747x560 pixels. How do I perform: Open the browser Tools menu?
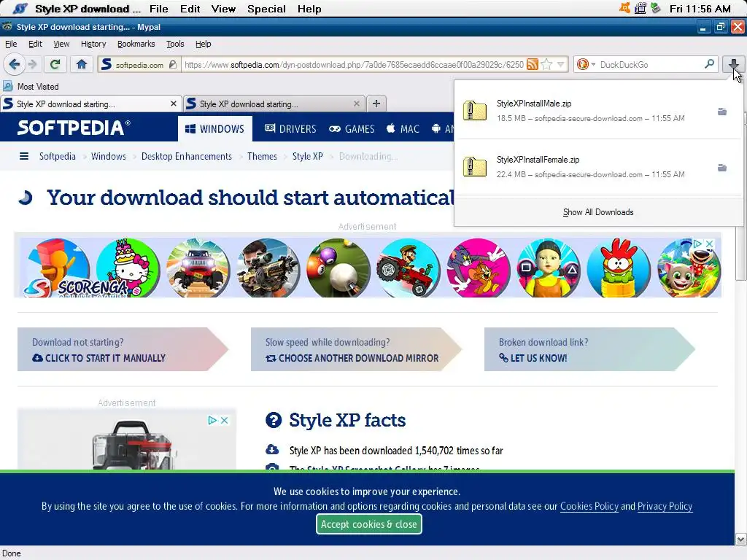175,44
